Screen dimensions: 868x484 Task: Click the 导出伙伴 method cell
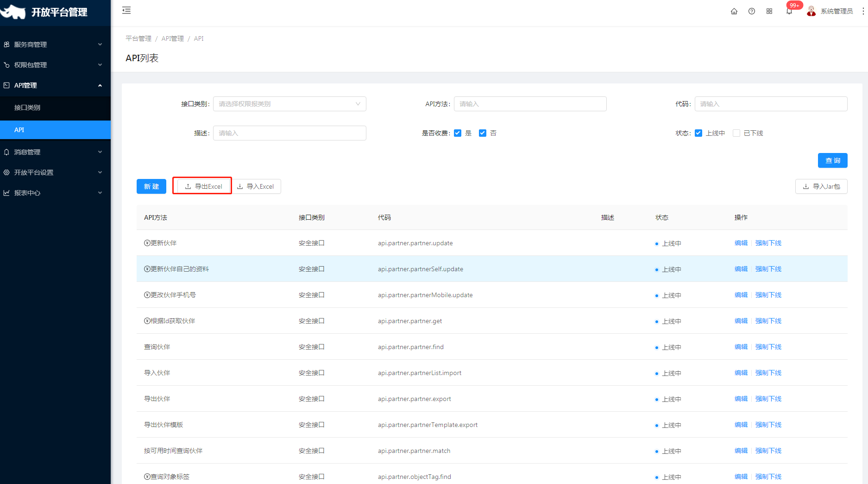(x=157, y=399)
